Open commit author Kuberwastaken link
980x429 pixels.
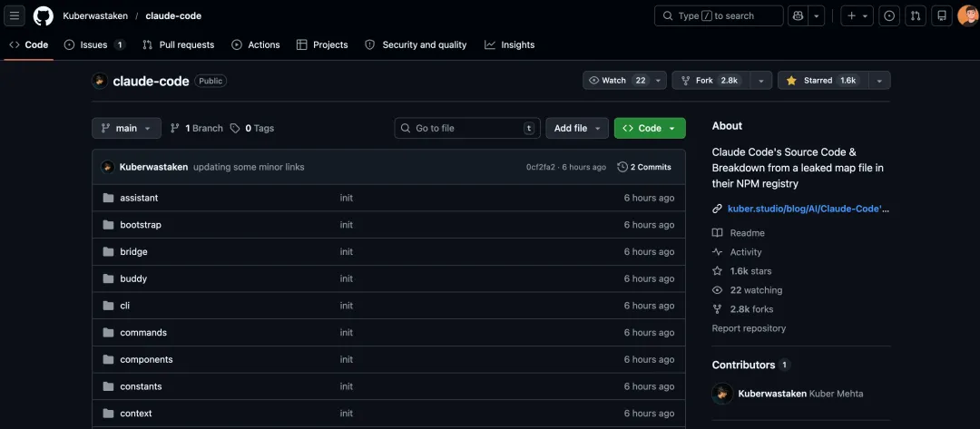(153, 167)
